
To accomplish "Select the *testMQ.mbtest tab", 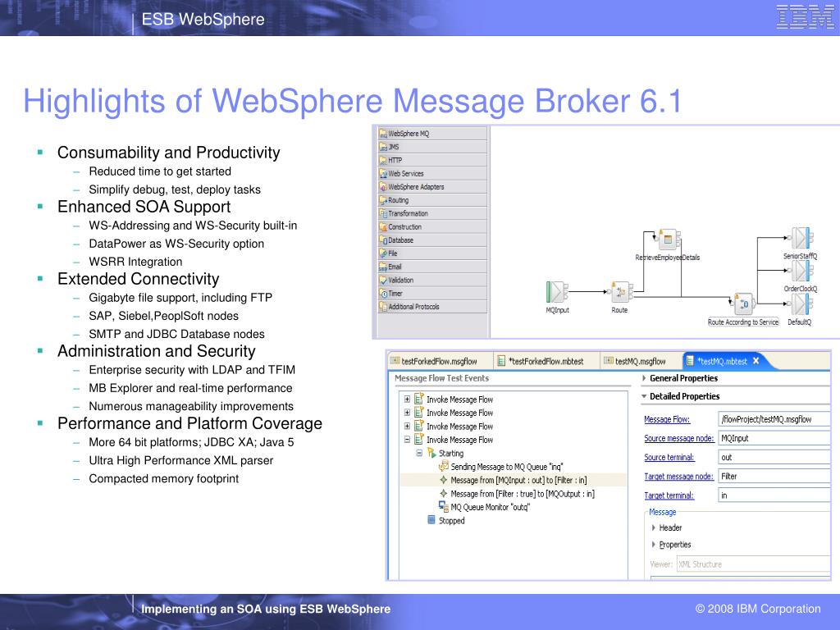I will click(722, 361).
